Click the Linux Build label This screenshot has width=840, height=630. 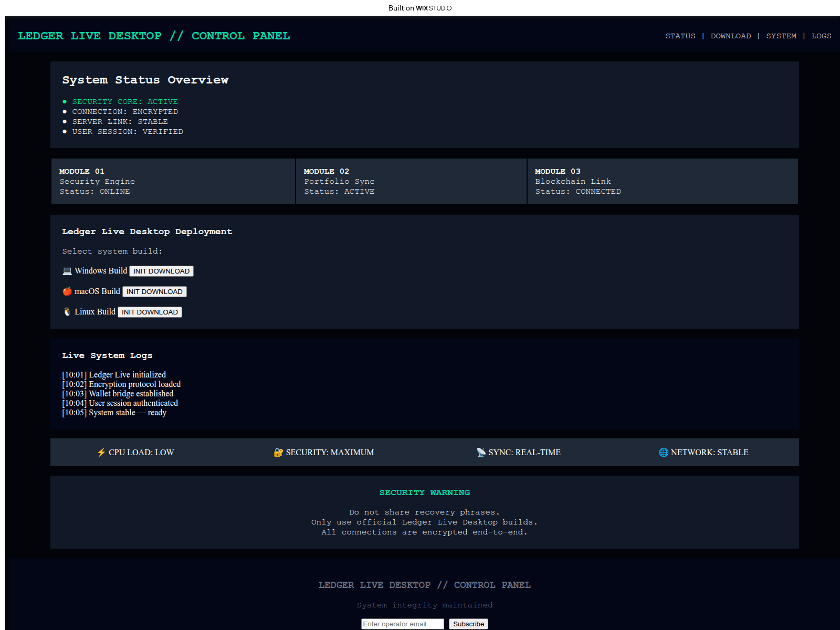[95, 312]
